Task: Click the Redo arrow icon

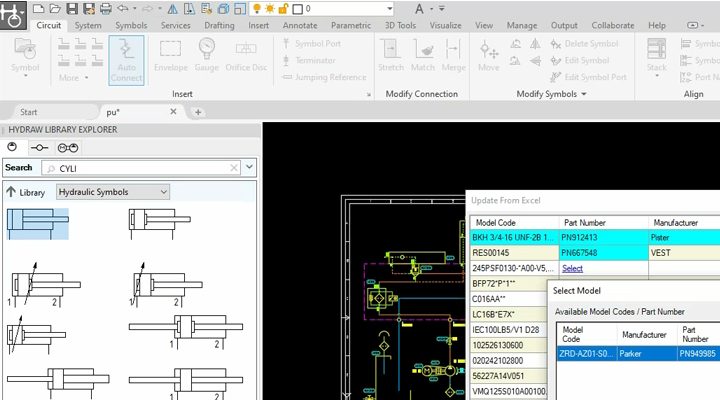Action: tap(147, 8)
